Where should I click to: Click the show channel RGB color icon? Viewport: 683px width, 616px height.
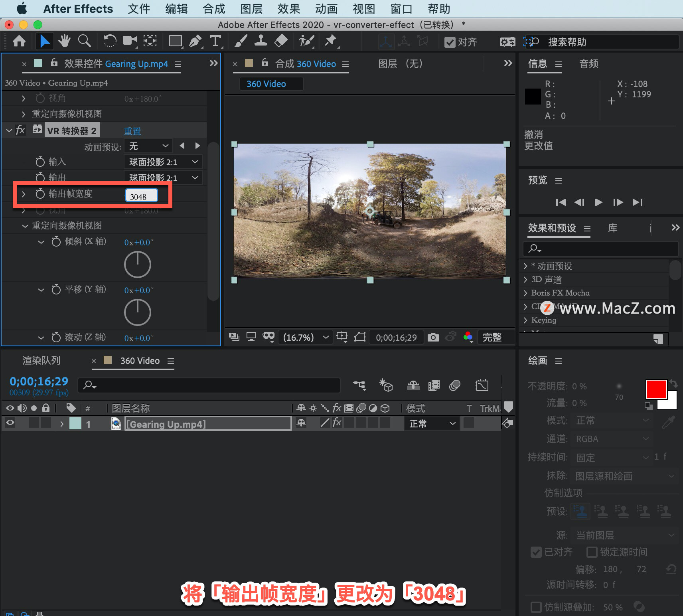click(x=468, y=338)
